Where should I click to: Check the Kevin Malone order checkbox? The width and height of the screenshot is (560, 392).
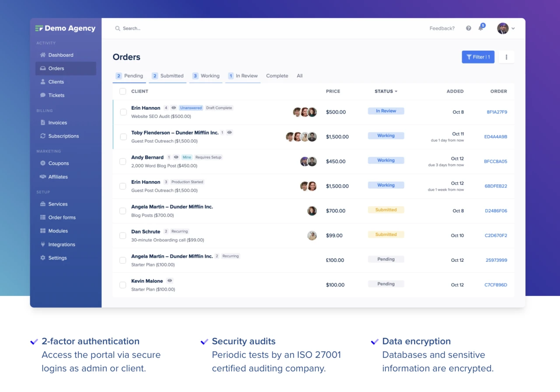click(123, 285)
